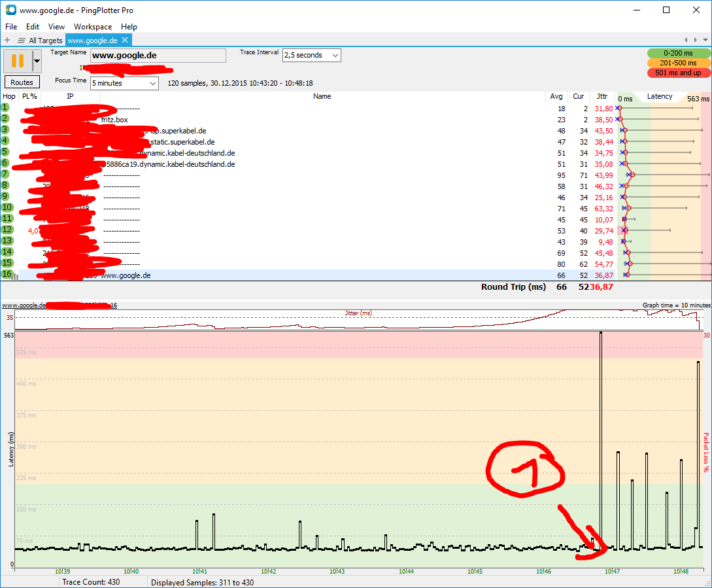
Task: Open the Trace Interval combo box
Action: (311, 56)
